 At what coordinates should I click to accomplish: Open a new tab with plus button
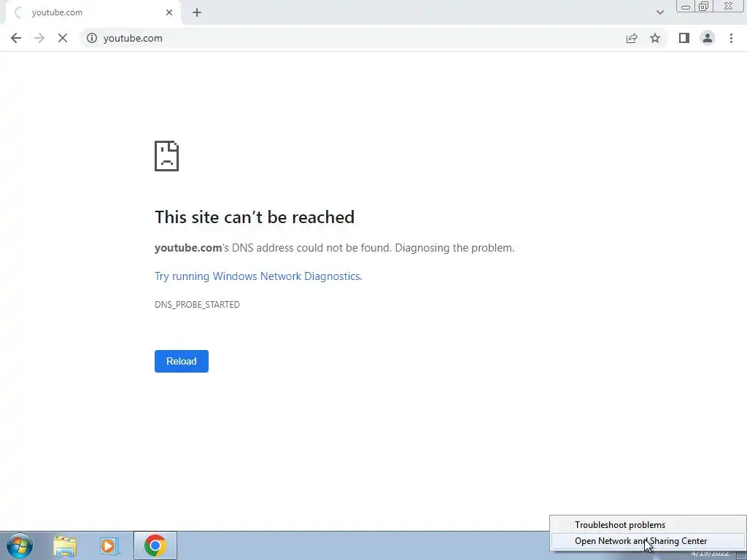point(197,12)
